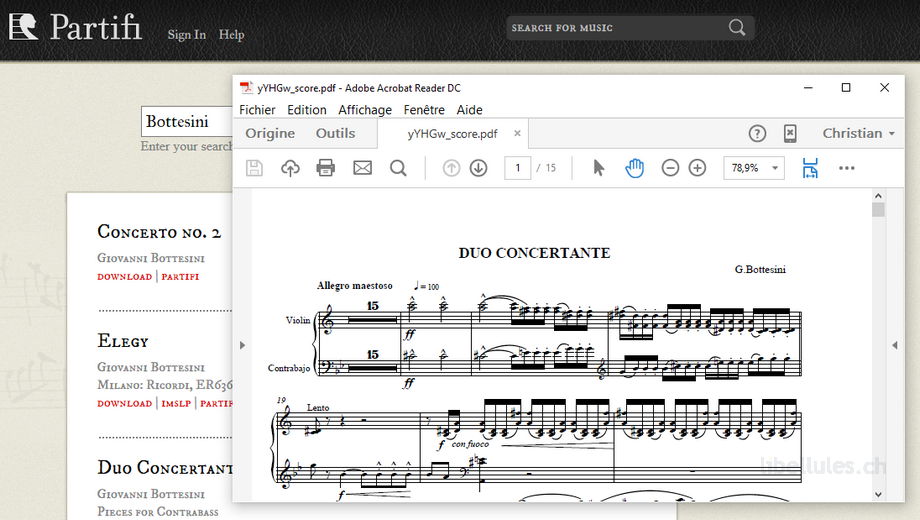Open the Concerto No. 2 title
920x520 pixels.
(159, 232)
